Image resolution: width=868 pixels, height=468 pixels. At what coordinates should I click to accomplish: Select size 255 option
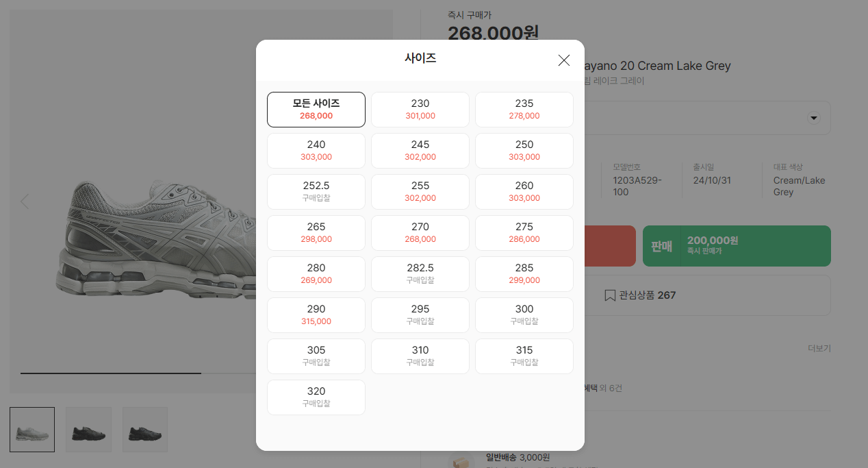(x=420, y=192)
